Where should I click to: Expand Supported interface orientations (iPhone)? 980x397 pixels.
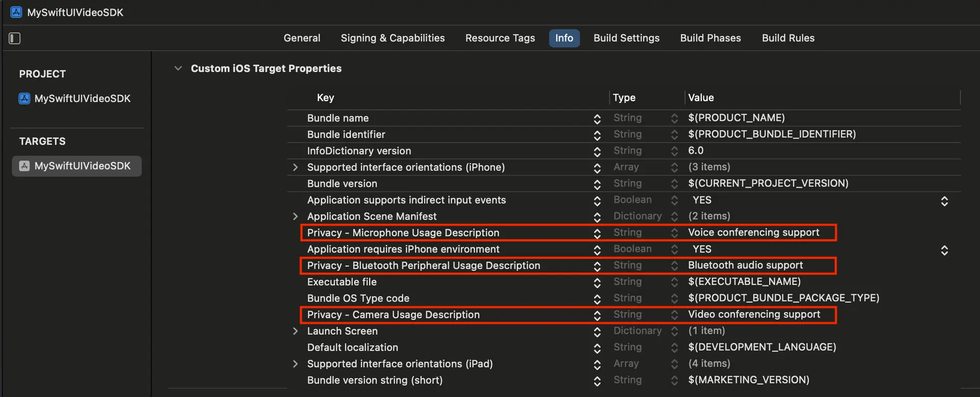click(x=295, y=168)
